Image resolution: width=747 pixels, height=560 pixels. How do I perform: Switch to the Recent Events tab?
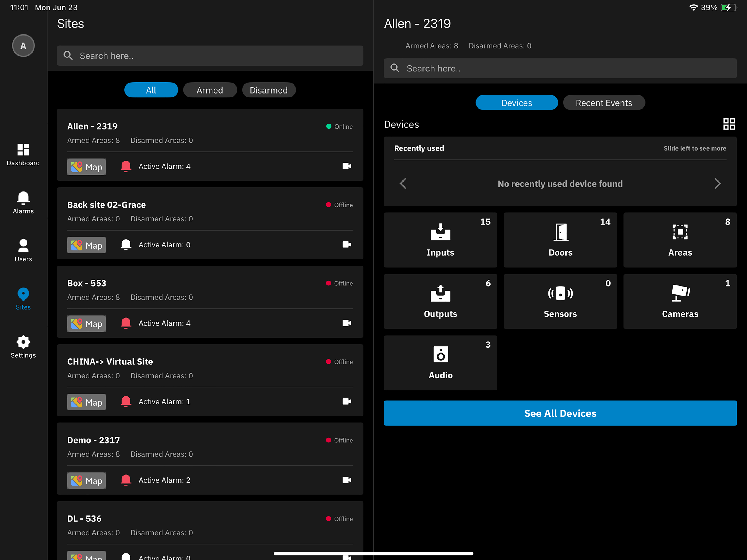point(604,103)
